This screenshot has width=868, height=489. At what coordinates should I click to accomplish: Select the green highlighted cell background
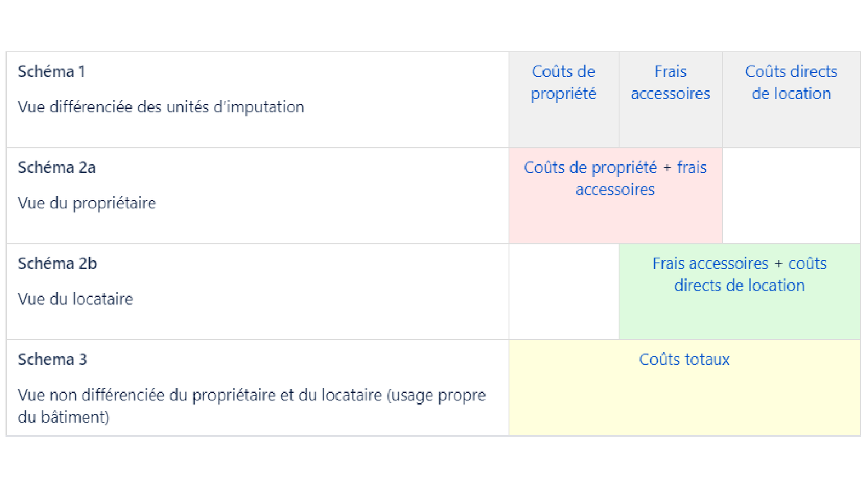point(739,318)
